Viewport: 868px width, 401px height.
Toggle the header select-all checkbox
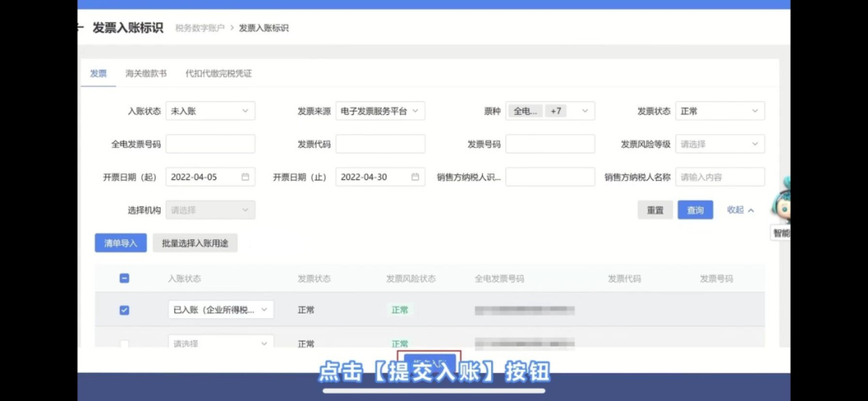[125, 279]
